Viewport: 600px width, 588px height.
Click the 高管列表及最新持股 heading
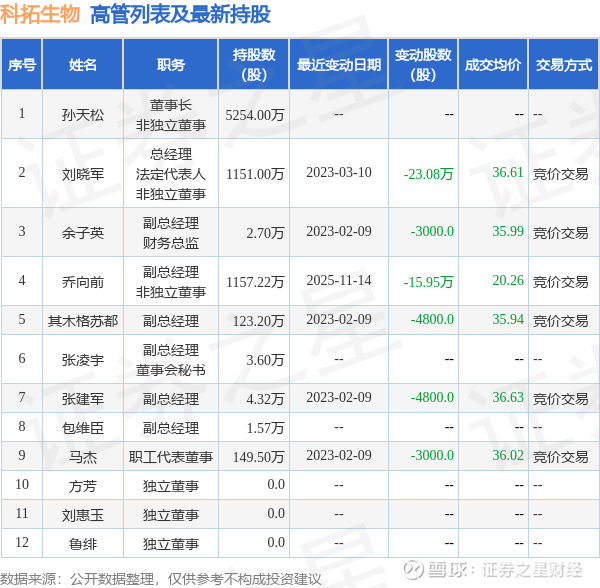pyautogui.click(x=180, y=14)
